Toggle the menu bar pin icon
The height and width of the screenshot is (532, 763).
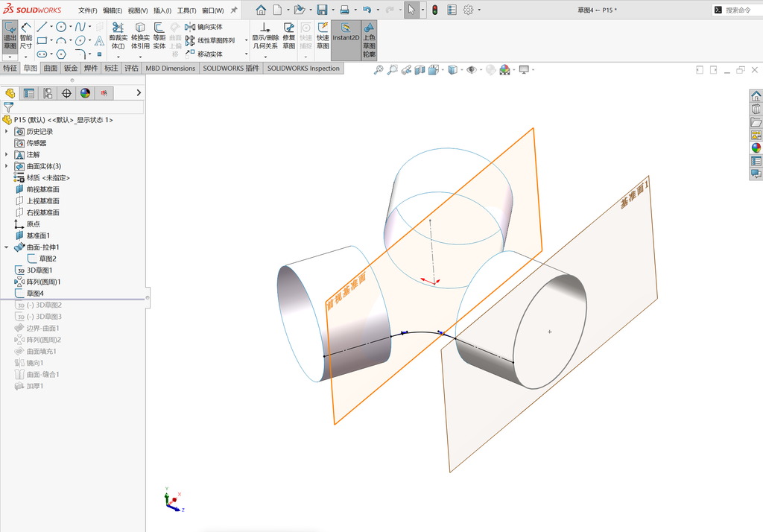(233, 10)
